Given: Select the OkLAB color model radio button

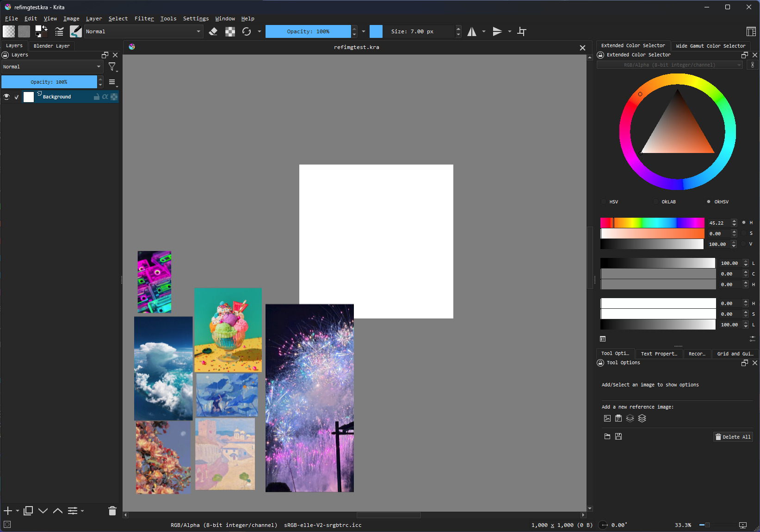Looking at the screenshot, I should (x=656, y=202).
